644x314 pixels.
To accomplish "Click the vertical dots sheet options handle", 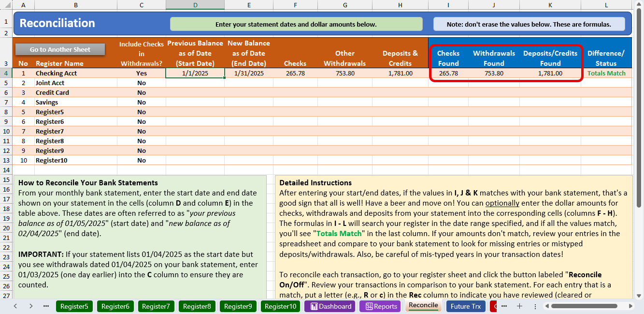I will pos(535,306).
